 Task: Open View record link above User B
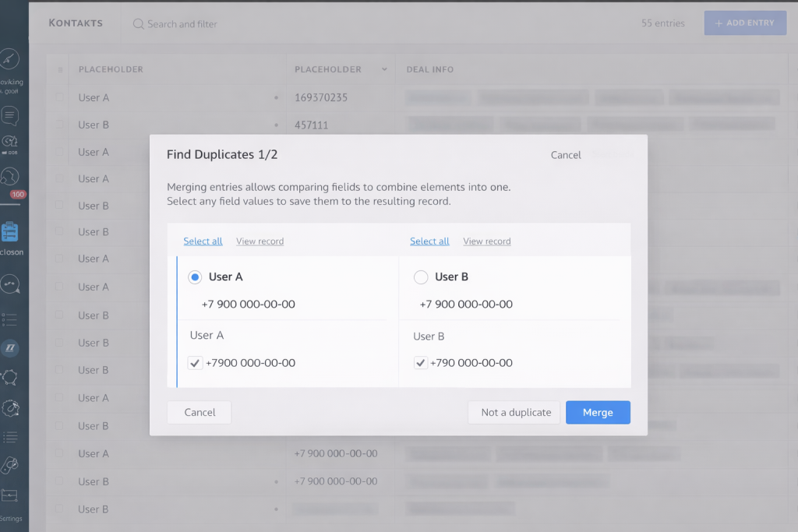(x=486, y=241)
